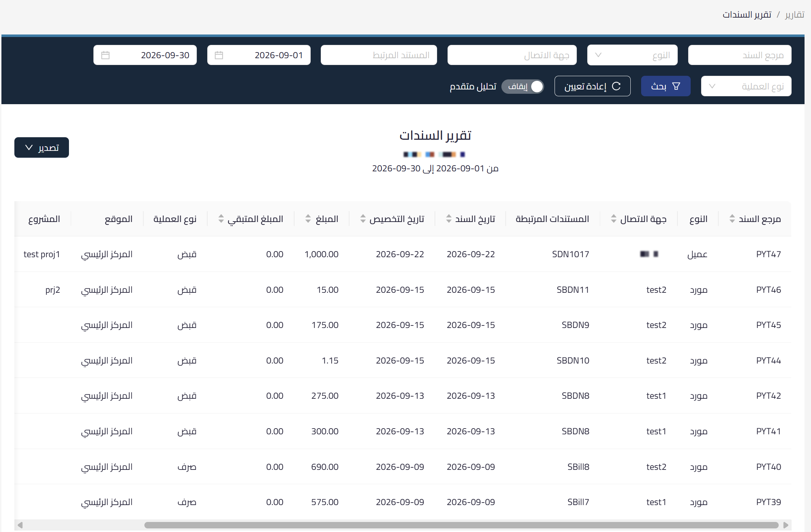Click PYT47 voucher reference cell
811x532 pixels.
pyautogui.click(x=768, y=254)
